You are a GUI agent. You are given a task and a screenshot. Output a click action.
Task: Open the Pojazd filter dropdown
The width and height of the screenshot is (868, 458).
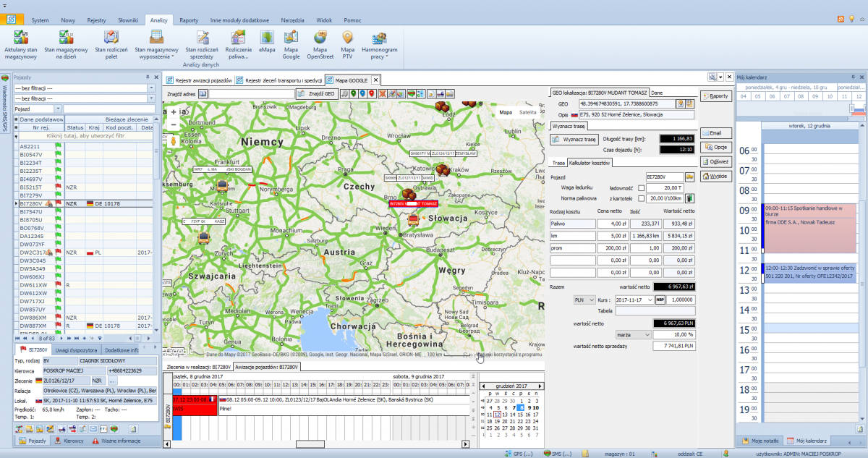pos(58,109)
